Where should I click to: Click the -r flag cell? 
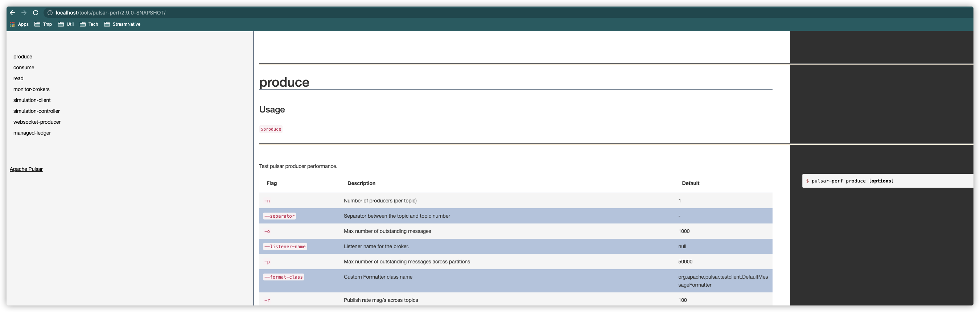pyautogui.click(x=267, y=300)
